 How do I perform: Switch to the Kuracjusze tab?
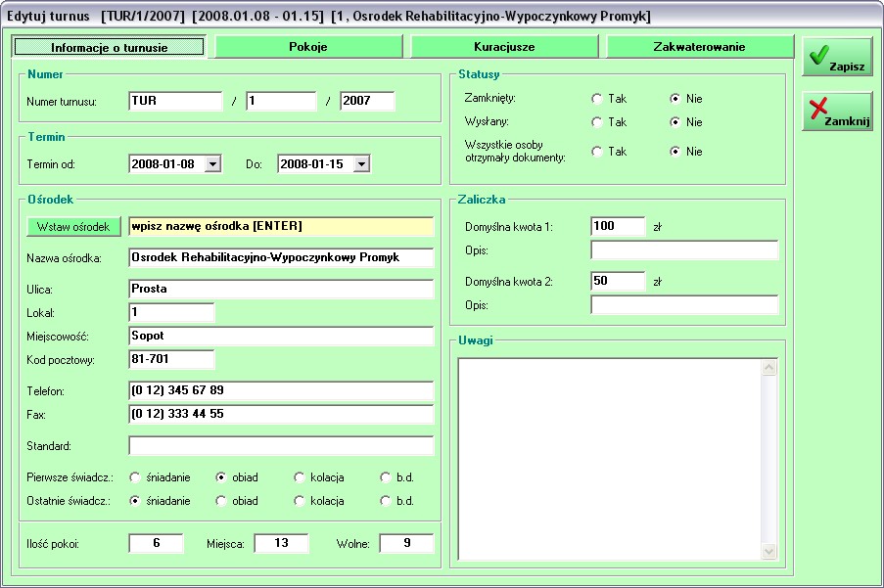point(504,47)
